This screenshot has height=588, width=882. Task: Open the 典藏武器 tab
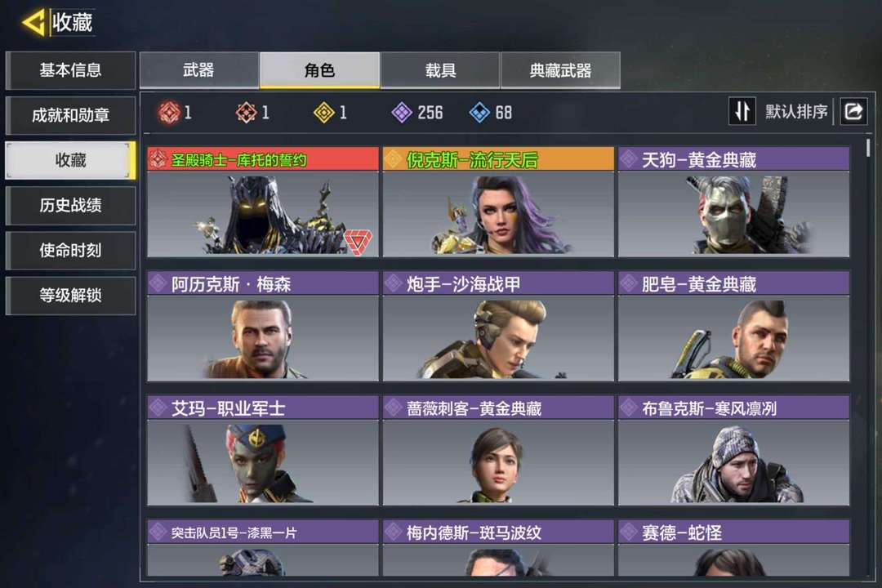560,70
